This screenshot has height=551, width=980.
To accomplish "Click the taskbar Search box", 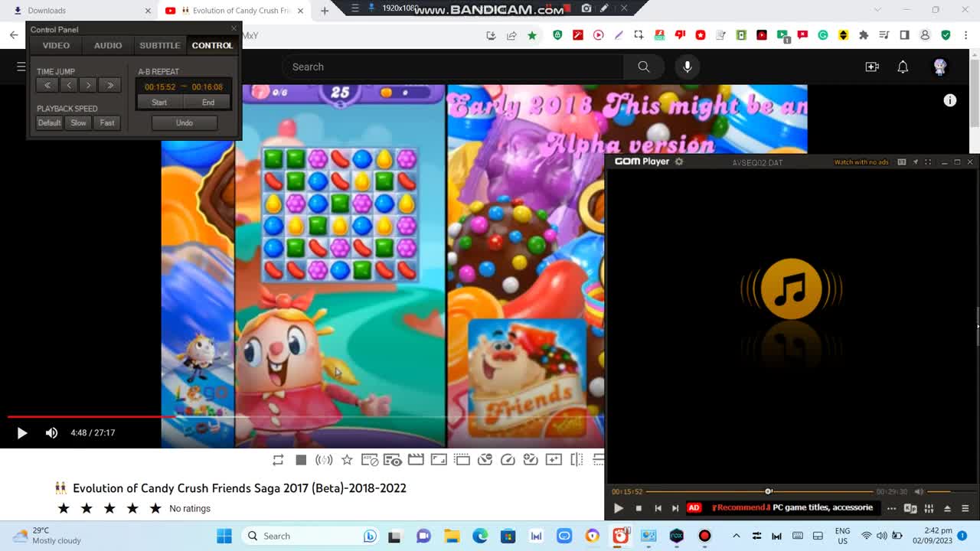I will point(310,536).
